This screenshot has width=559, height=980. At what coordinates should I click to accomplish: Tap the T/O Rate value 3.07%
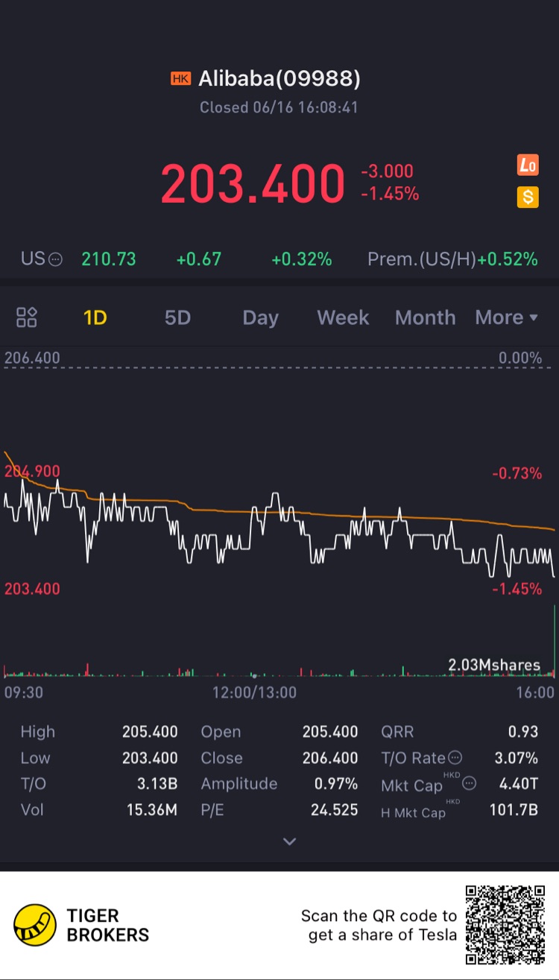[x=517, y=758]
